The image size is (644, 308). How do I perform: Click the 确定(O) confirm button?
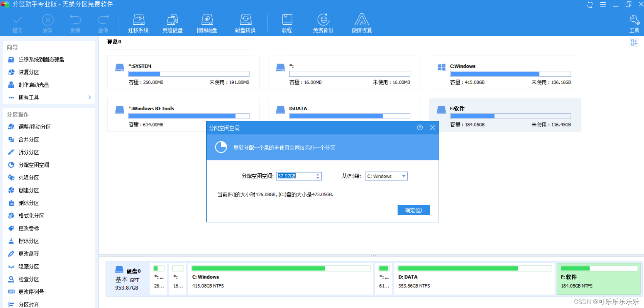(x=413, y=210)
